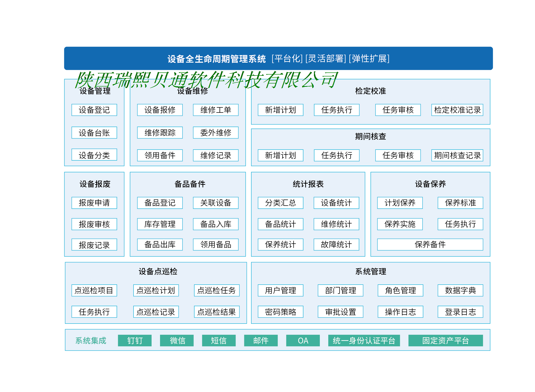Select the 库存管理 module

click(160, 224)
